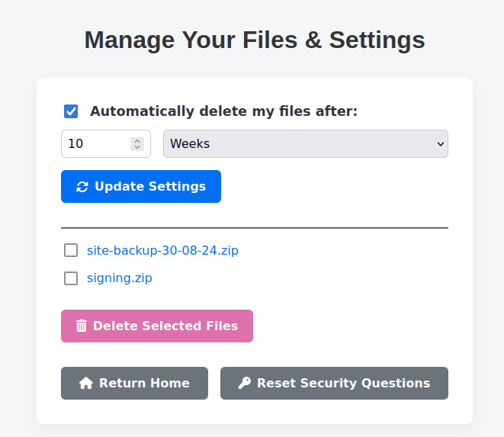Select the site-backup-30-08-24.zip checkbox
Viewport: 504px width, 437px height.
point(71,250)
